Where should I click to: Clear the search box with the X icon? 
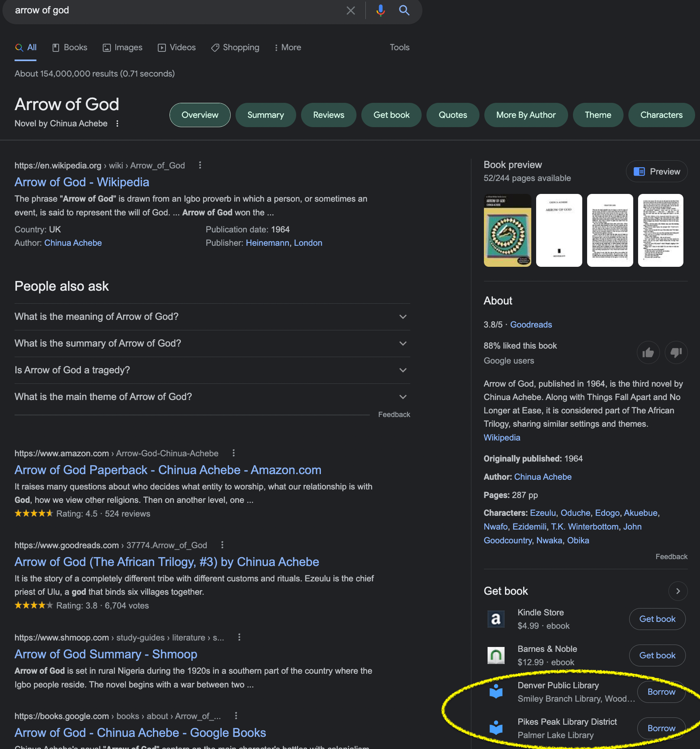(351, 11)
